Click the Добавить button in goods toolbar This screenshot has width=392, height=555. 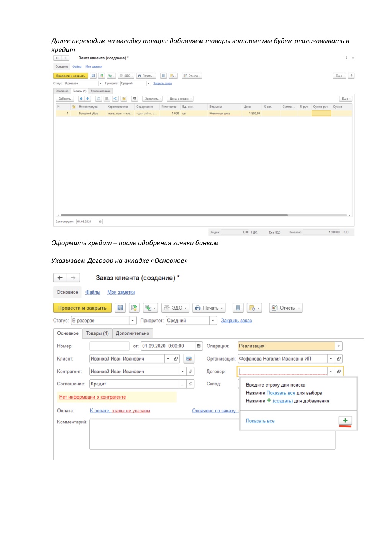(64, 99)
